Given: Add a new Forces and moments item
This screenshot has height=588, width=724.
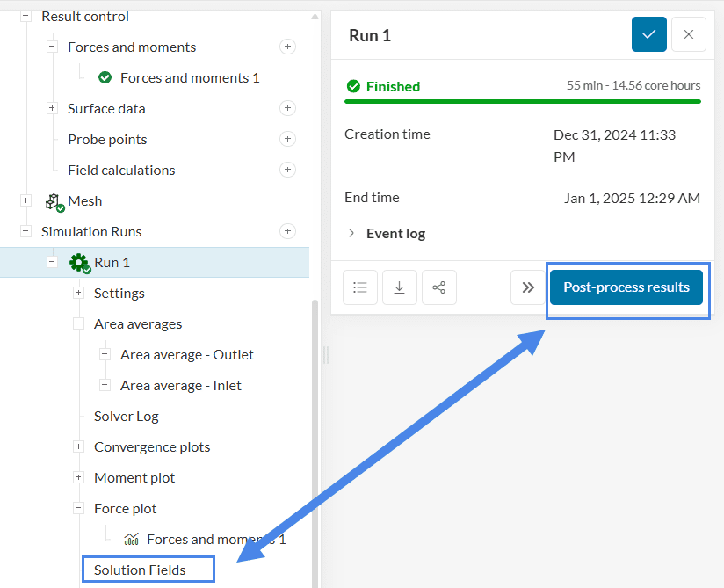Looking at the screenshot, I should [x=287, y=47].
